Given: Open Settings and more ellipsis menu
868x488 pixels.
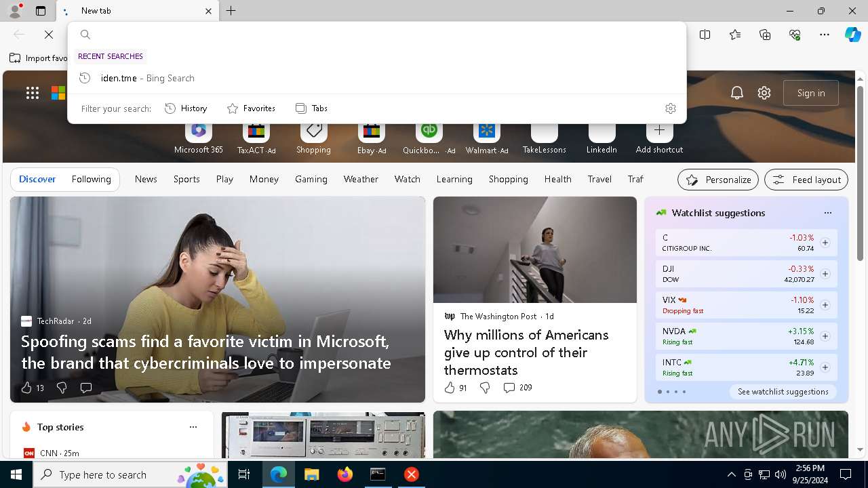Looking at the screenshot, I should click(x=825, y=35).
